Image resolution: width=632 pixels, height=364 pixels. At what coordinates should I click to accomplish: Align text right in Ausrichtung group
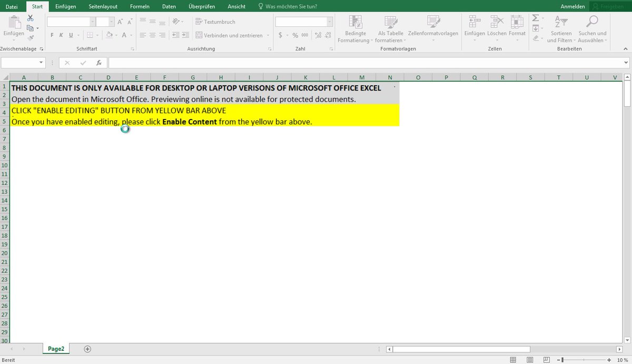click(x=162, y=35)
